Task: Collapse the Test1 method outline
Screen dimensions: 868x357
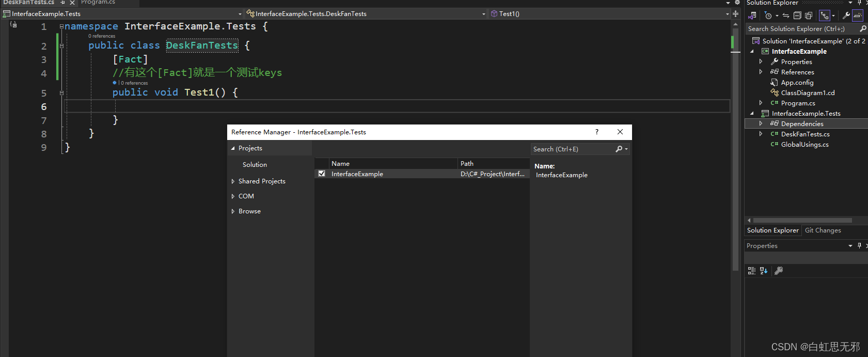Action: tap(61, 93)
